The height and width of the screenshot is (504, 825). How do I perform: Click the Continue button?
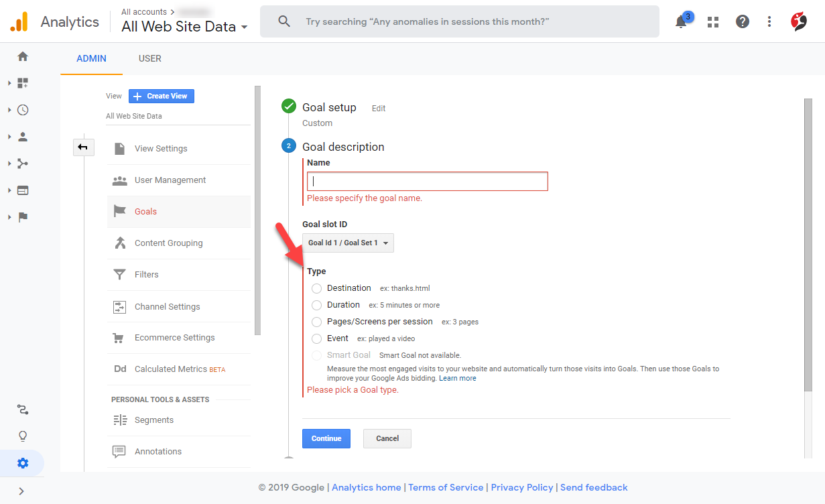click(x=326, y=438)
